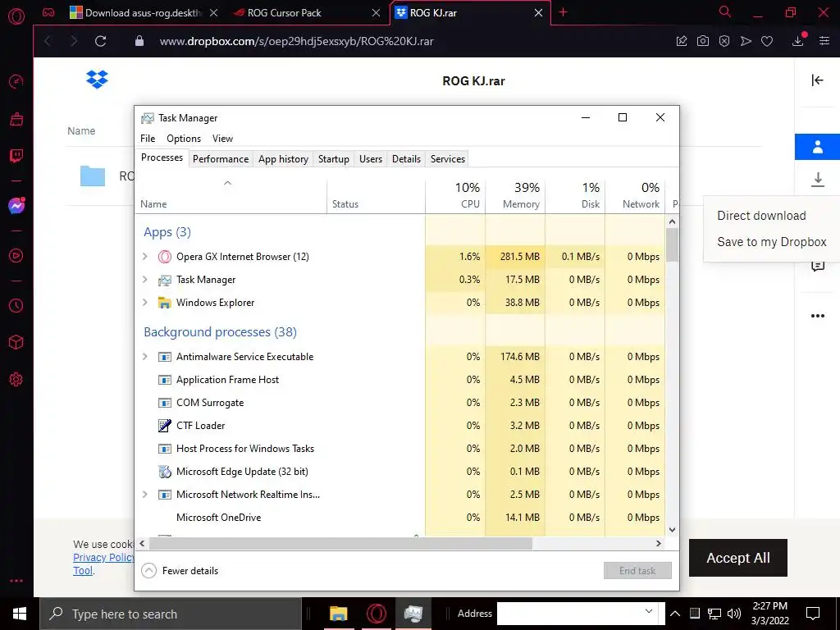This screenshot has width=840, height=630.
Task: Open Task Manager View menu
Action: point(222,138)
